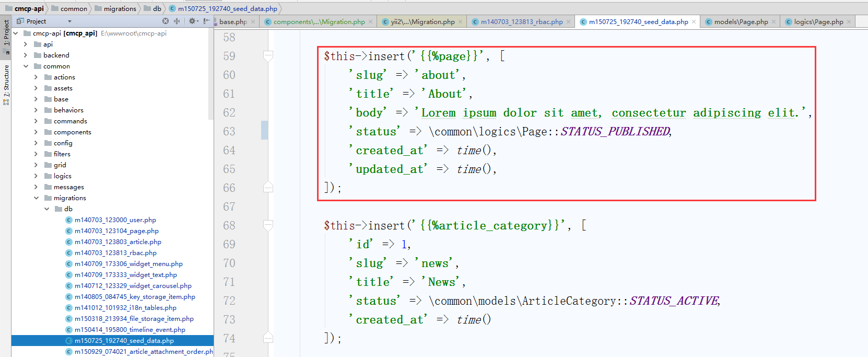Expand the api folder
This screenshot has width=868, height=357.
26,44
